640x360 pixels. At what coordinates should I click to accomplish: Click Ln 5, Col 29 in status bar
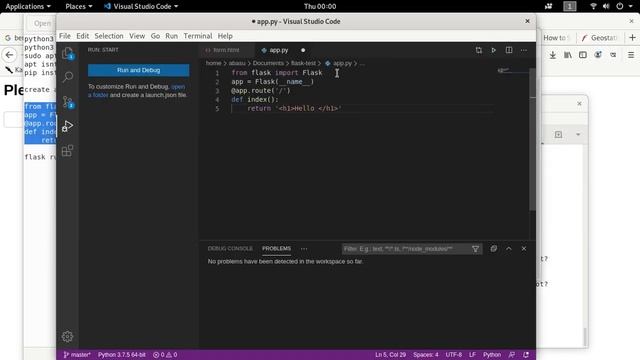(390, 355)
